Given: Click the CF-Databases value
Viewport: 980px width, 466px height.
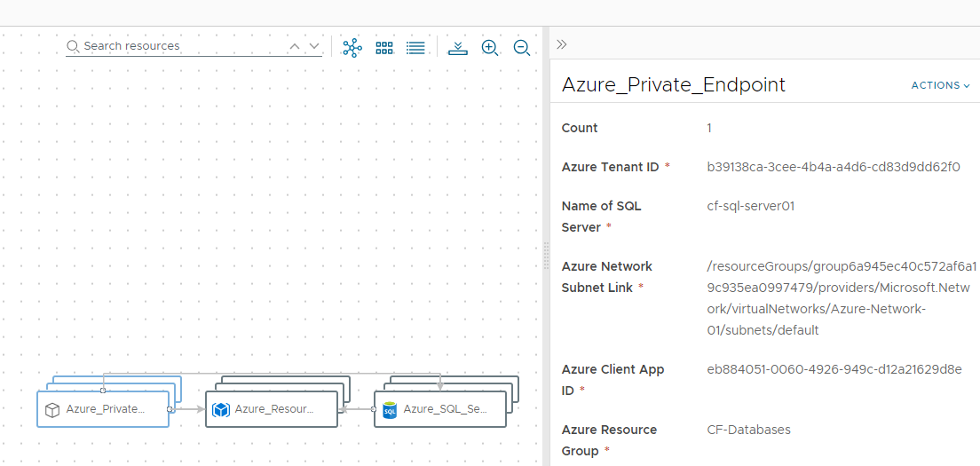Looking at the screenshot, I should [748, 430].
